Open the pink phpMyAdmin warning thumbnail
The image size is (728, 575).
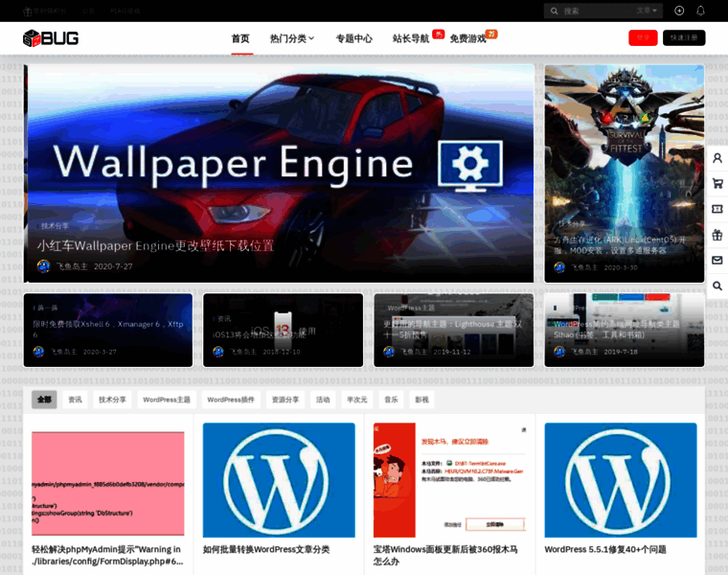click(x=107, y=483)
